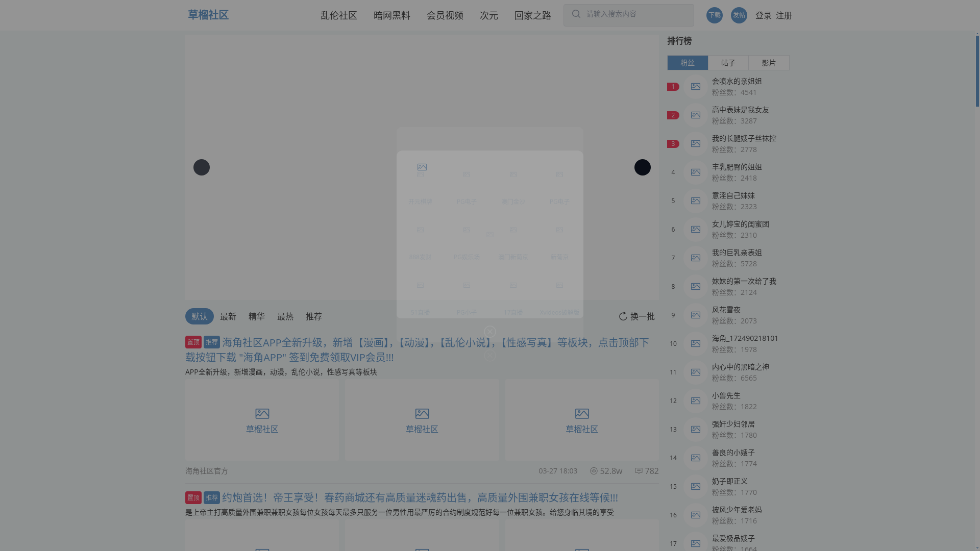Click 换一批 to refresh posts

click(x=643, y=316)
